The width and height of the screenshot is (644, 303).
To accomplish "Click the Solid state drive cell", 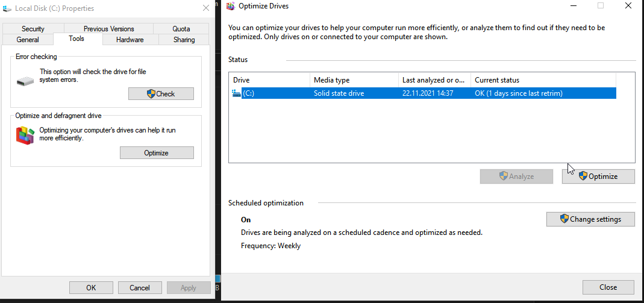I will 339,93.
